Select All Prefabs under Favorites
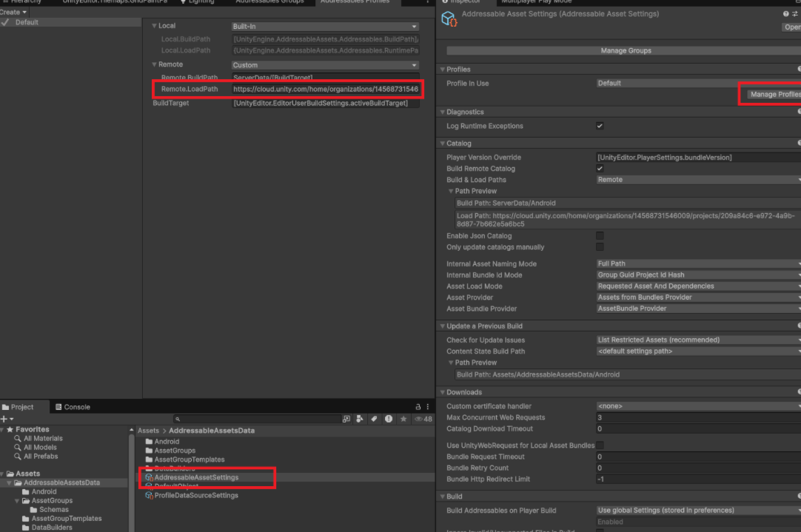This screenshot has height=532, width=801. [x=41, y=457]
